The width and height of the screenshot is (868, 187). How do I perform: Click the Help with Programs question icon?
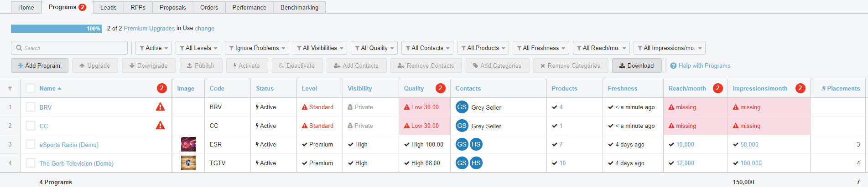(673, 66)
